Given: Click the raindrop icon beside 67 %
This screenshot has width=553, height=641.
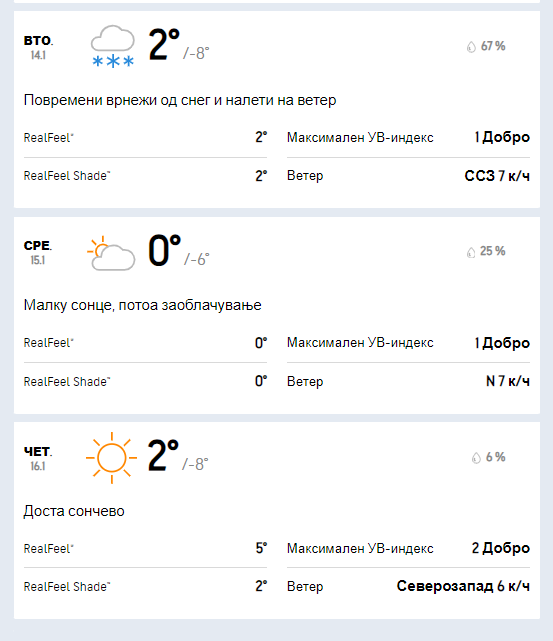Looking at the screenshot, I should (471, 47).
